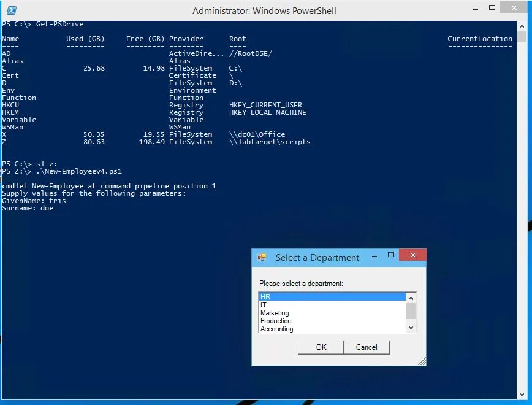Click OK to confirm the department

[x=321, y=347]
